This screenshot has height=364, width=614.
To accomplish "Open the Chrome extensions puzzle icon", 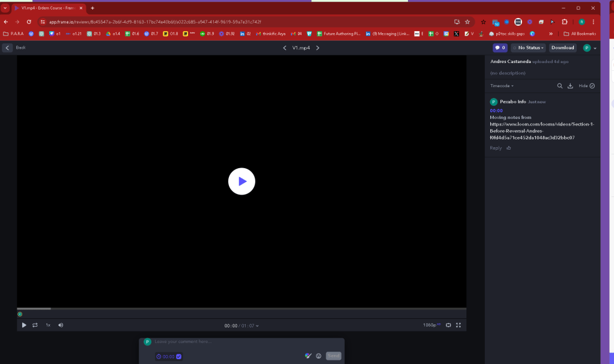I will tap(564, 22).
